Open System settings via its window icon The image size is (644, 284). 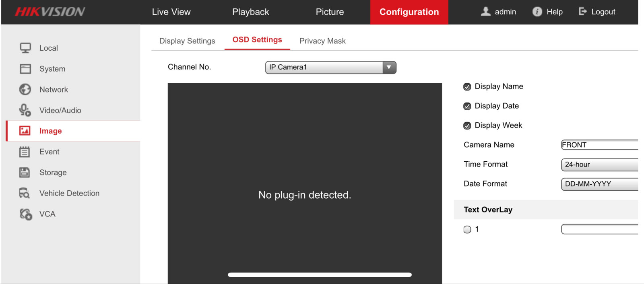pyautogui.click(x=25, y=69)
